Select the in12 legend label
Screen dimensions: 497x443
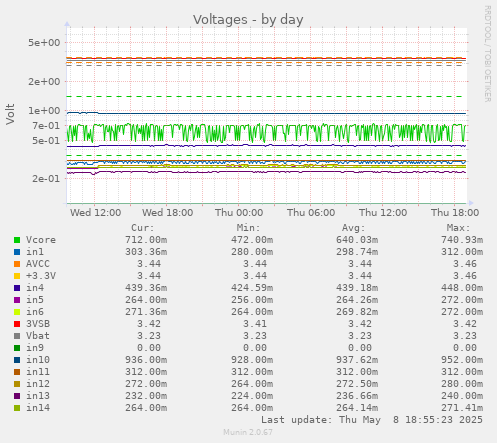coord(38,384)
